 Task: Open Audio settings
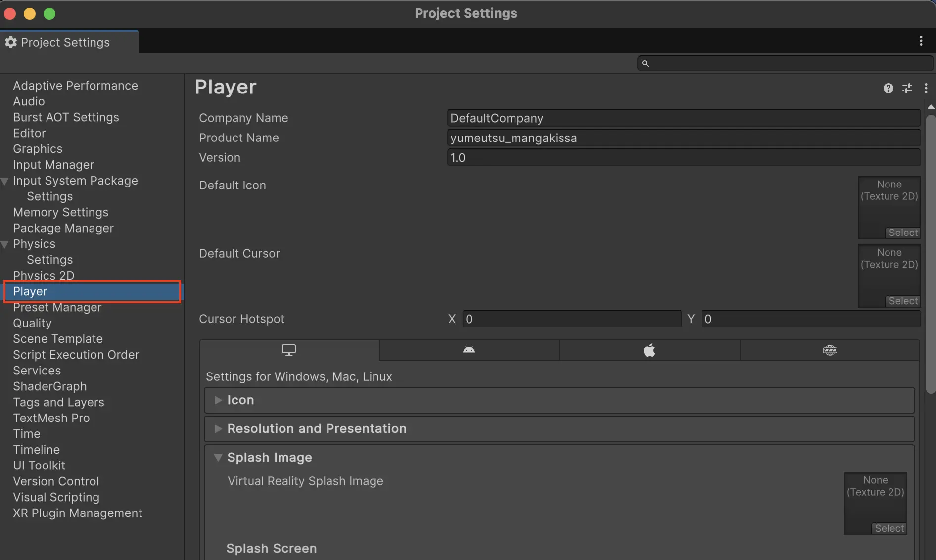[x=29, y=101]
